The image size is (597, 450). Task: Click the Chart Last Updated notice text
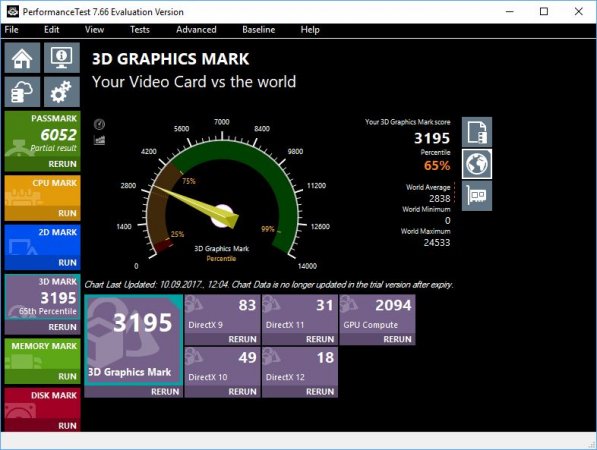pos(269,285)
